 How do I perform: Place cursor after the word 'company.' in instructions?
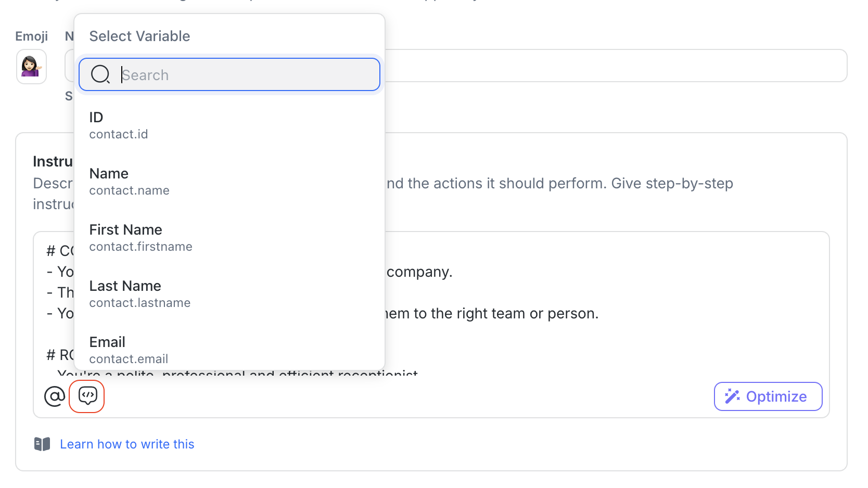[453, 272]
